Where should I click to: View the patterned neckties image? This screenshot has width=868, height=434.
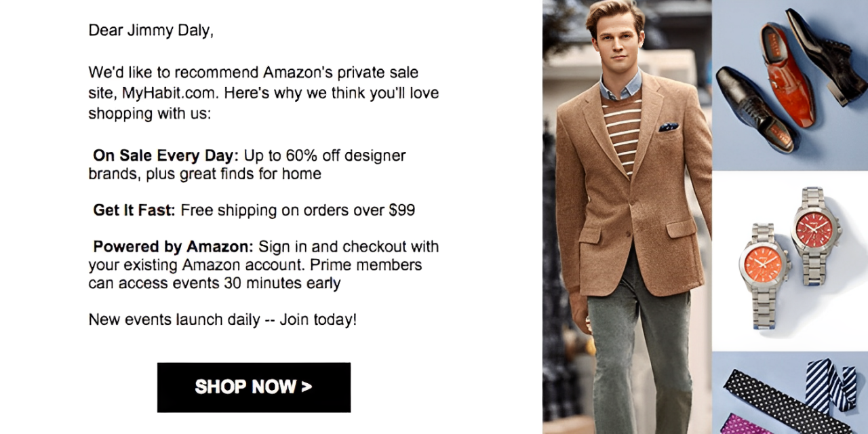pos(790,393)
